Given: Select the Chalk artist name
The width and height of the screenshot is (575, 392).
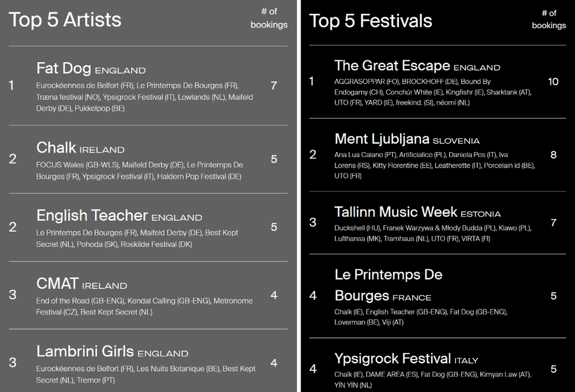Looking at the screenshot, I should click(x=56, y=148).
